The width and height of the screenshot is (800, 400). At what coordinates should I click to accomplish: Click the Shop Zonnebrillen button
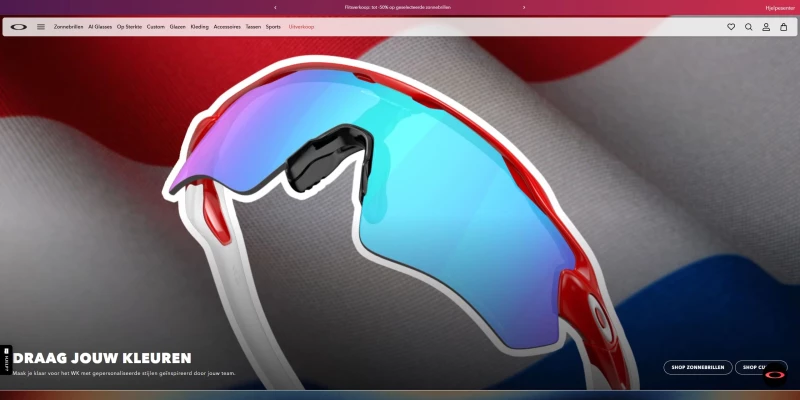pos(697,367)
